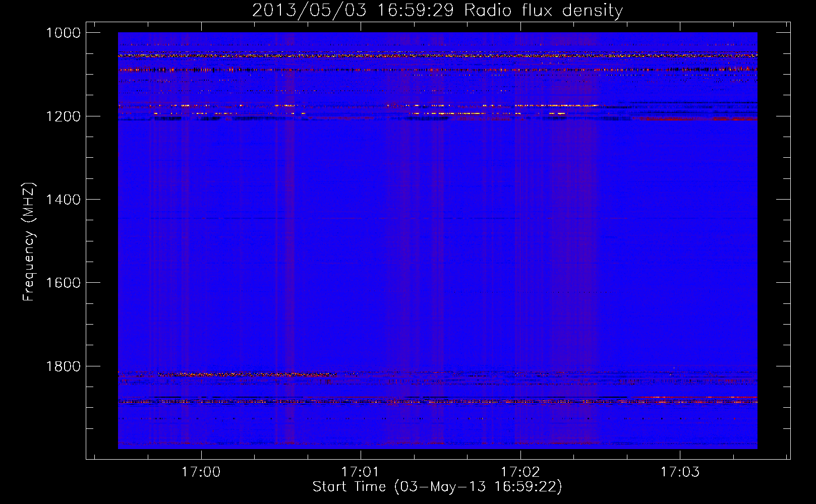This screenshot has height=504, width=816.
Task: Click the plot title "2013/05/03 16:59:29 Radio flux density"
Action: click(437, 11)
